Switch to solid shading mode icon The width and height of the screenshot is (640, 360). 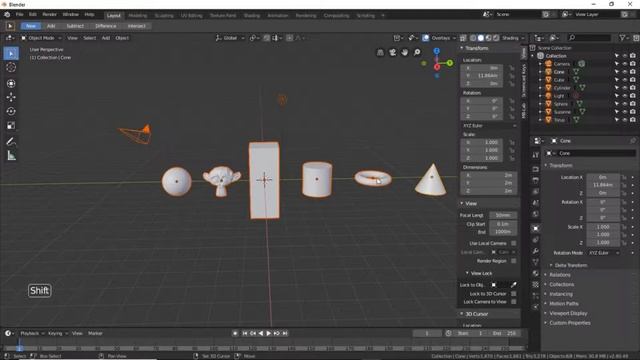click(x=480, y=38)
